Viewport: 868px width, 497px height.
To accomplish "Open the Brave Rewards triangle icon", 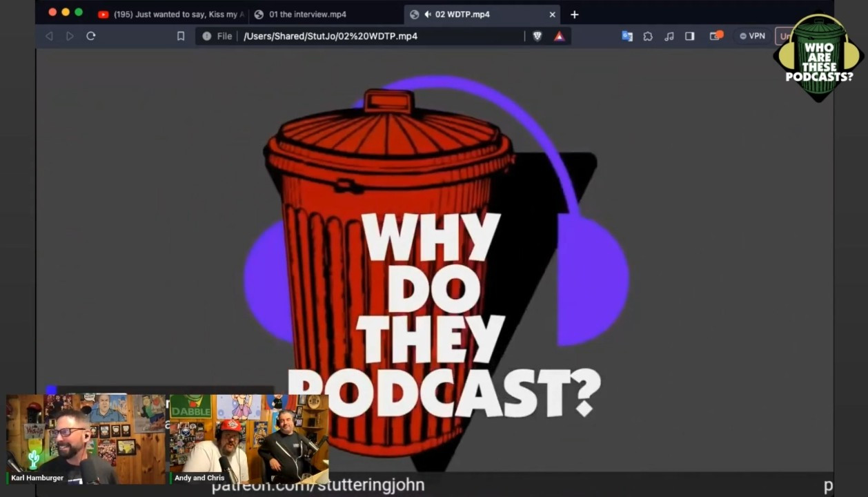I will pos(560,36).
